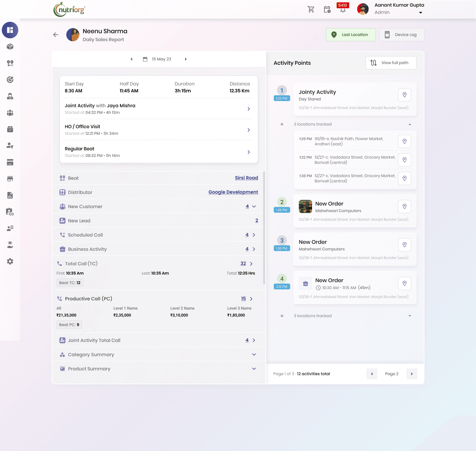Expand Category Summary section
The height and width of the screenshot is (451, 476).
click(x=254, y=355)
